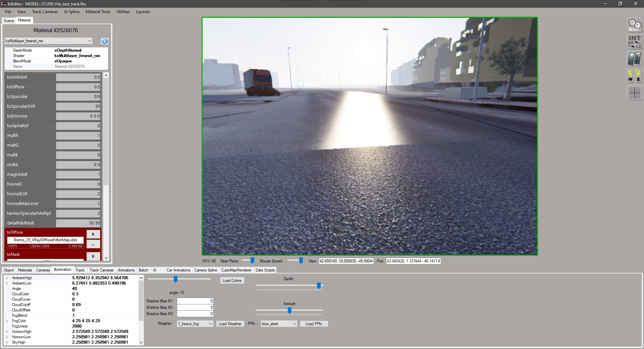Click the sun angle slider handle
The image size is (644, 349).
pyautogui.click(x=175, y=279)
